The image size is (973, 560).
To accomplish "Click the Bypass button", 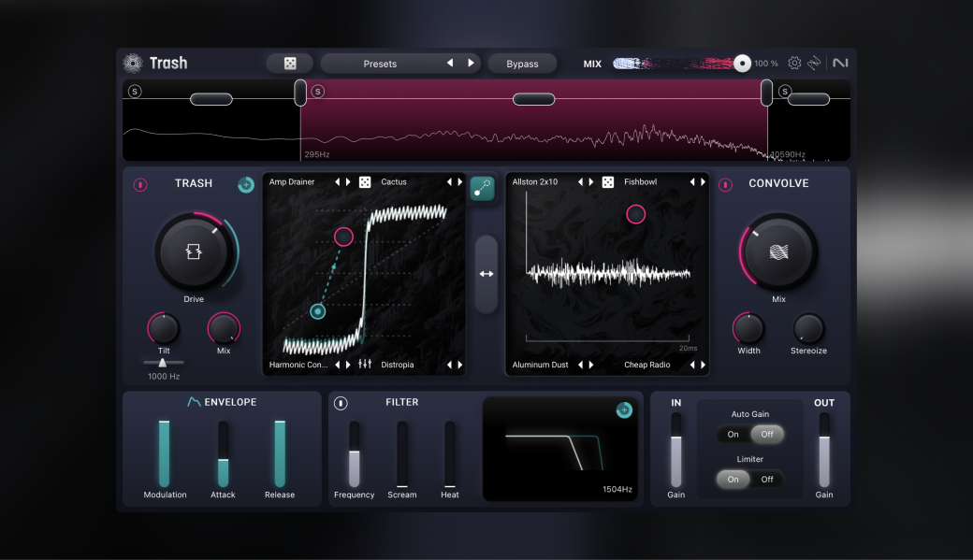I will pos(522,64).
